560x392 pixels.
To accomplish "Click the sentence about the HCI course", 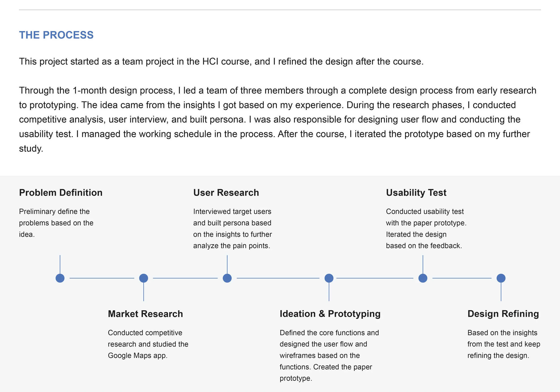I will click(221, 61).
